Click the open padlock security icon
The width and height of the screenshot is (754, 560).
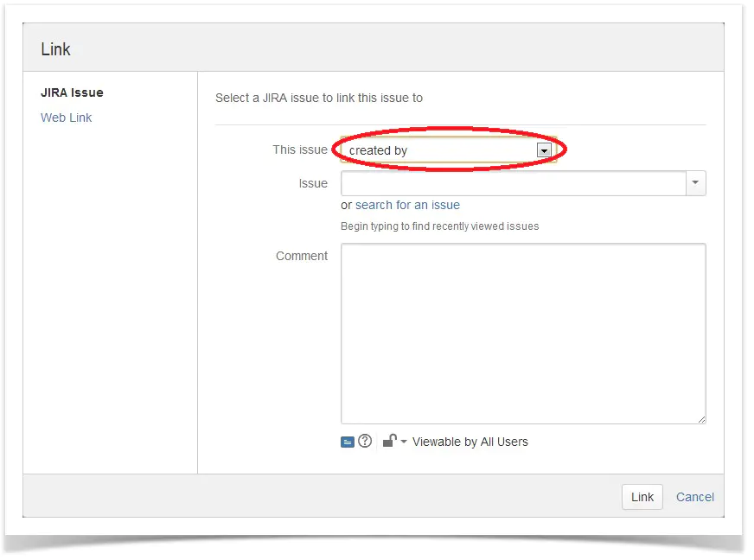[389, 441]
